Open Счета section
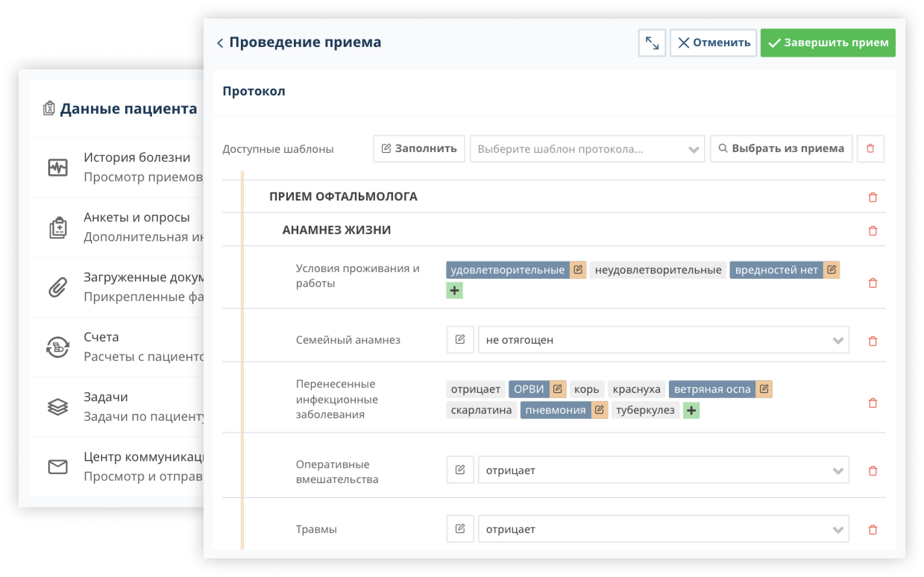 pos(117,347)
